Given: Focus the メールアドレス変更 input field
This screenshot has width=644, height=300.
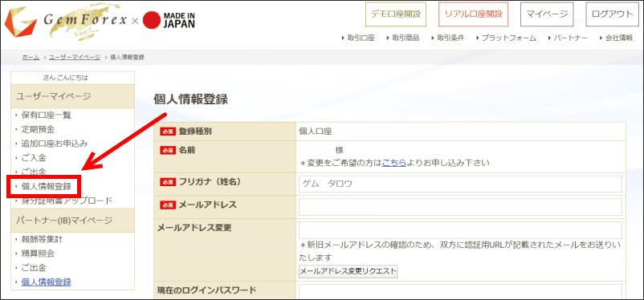Looking at the screenshot, I should [x=460, y=230].
